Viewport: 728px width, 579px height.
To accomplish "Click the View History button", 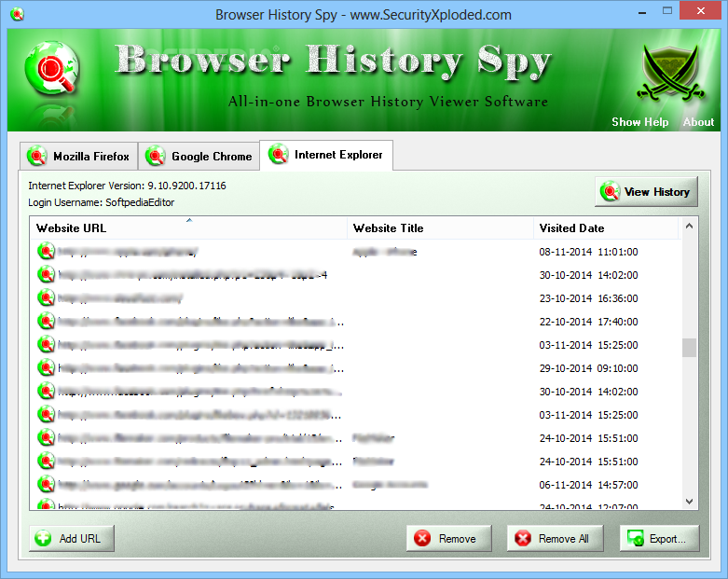I will pyautogui.click(x=646, y=192).
